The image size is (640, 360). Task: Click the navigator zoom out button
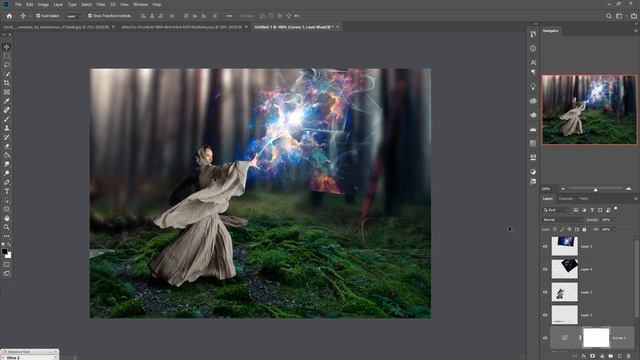(x=563, y=189)
